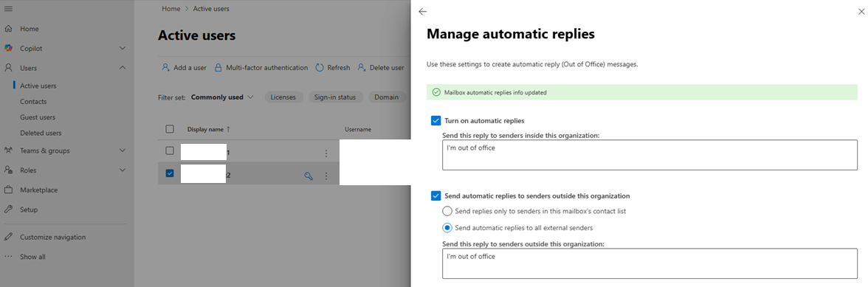Image resolution: width=868 pixels, height=287 pixels.
Task: Click the Setup wrench icon
Action: [8, 210]
